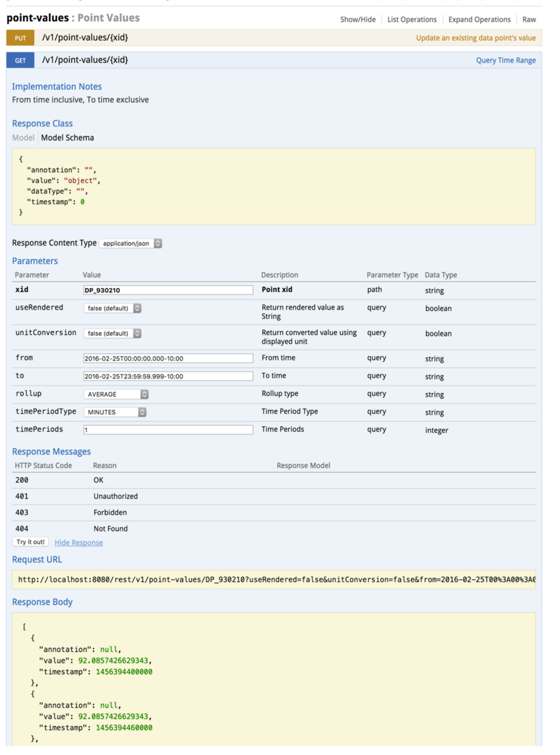Click 'Return converted value using displayed unit' description
The height and width of the screenshot is (755, 560).
tap(309, 337)
